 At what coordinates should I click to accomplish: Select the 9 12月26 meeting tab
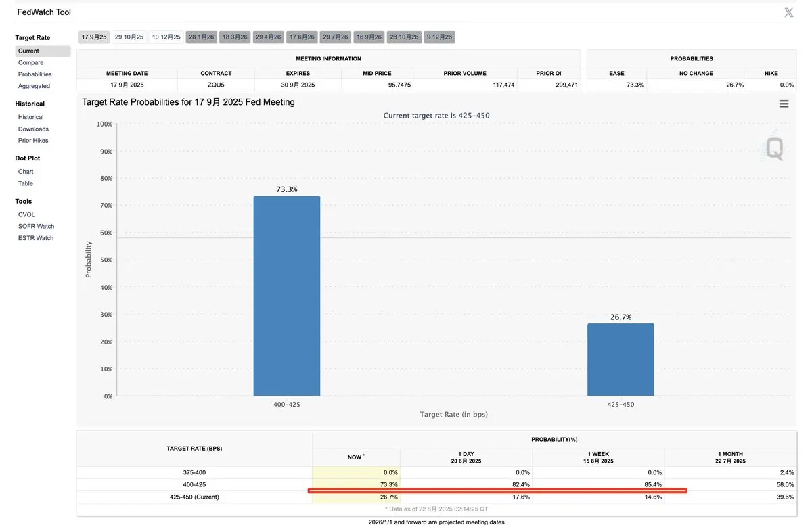pyautogui.click(x=439, y=37)
